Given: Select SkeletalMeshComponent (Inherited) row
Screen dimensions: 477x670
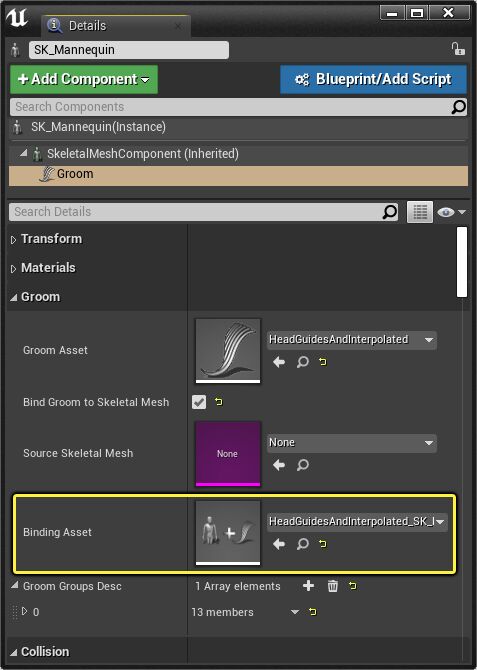Looking at the screenshot, I should (238, 154).
